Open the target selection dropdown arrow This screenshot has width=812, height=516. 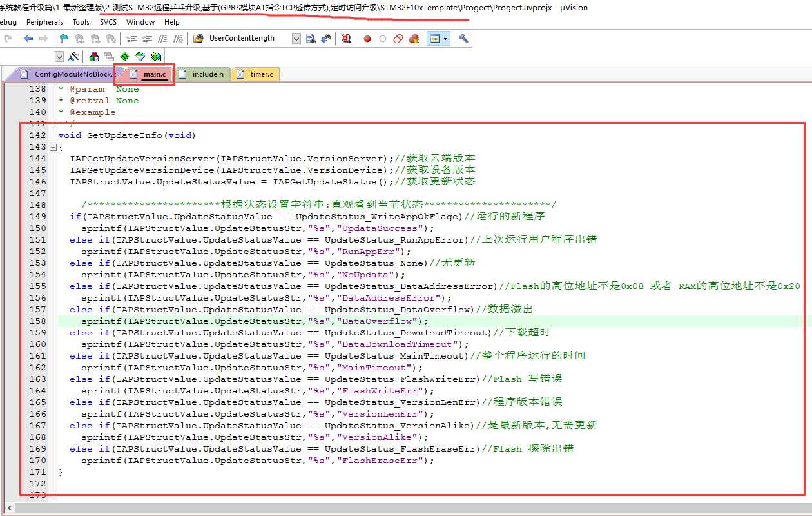click(59, 57)
